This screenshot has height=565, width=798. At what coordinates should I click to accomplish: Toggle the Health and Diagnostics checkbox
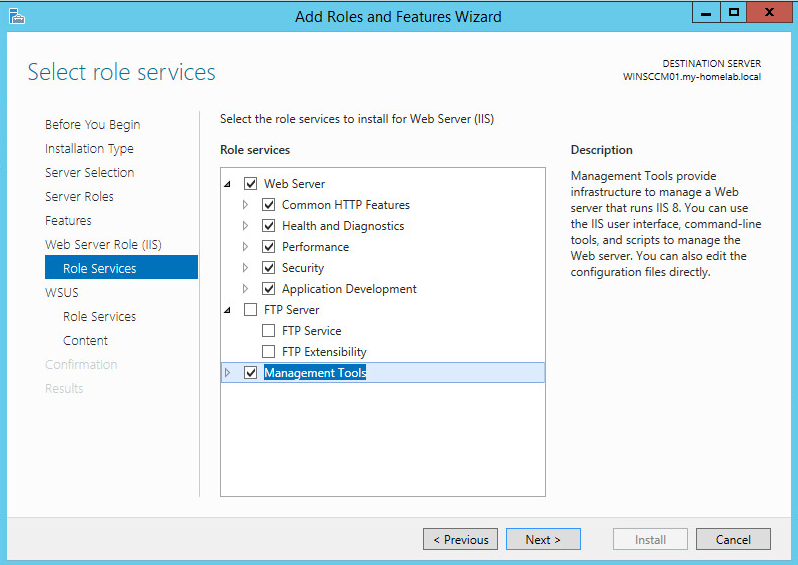(269, 226)
